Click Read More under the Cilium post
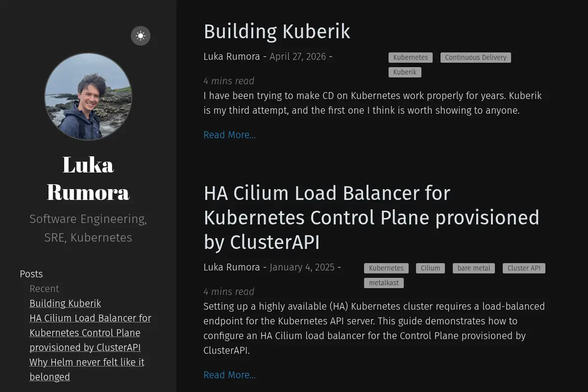This screenshot has height=392, width=588. click(x=230, y=375)
